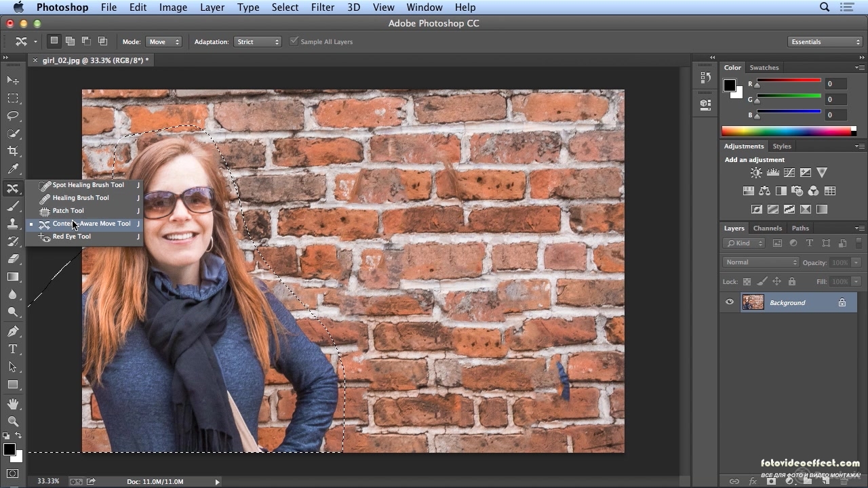Switch to the Swatches tab
The width and height of the screenshot is (868, 488).
pyautogui.click(x=764, y=68)
